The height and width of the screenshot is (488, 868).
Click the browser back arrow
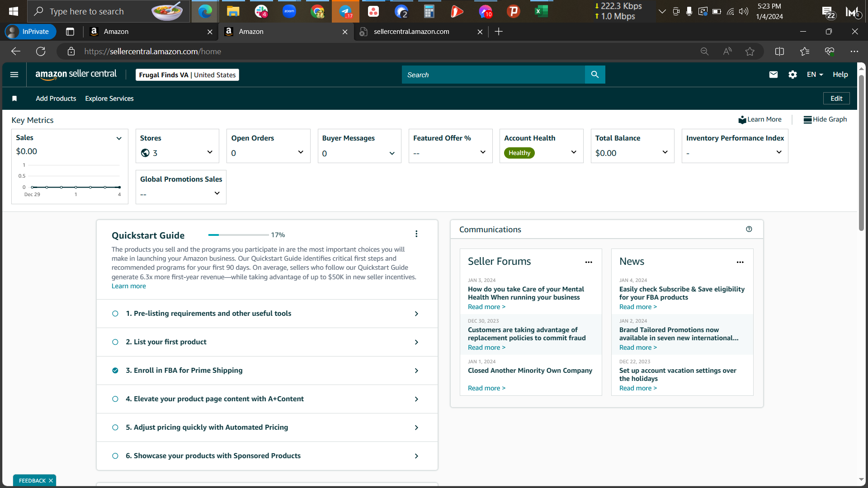coord(16,52)
